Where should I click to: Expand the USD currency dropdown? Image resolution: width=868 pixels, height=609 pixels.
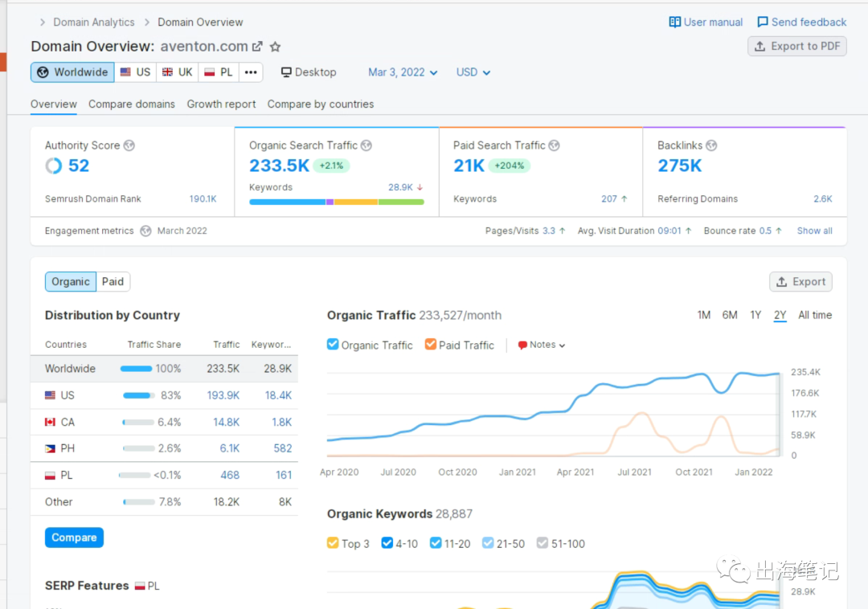[473, 72]
